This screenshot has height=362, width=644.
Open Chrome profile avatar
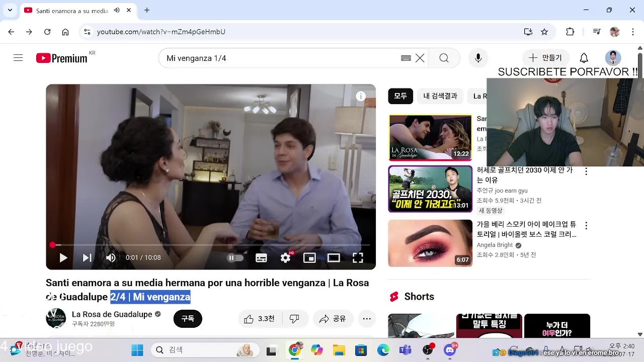pyautogui.click(x=615, y=32)
